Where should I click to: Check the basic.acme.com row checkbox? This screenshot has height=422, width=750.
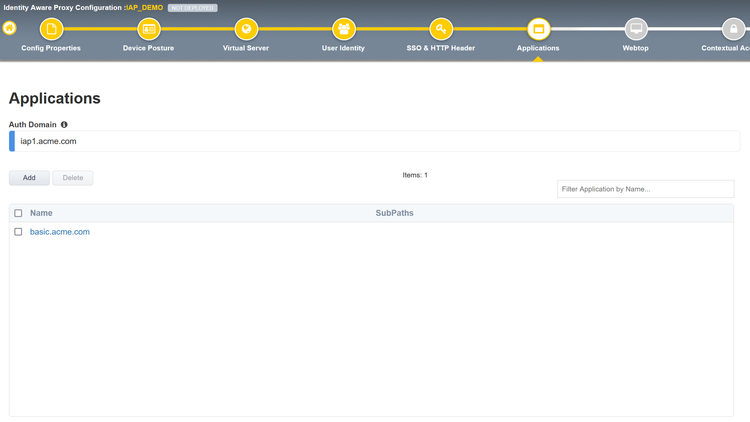pyautogui.click(x=18, y=232)
